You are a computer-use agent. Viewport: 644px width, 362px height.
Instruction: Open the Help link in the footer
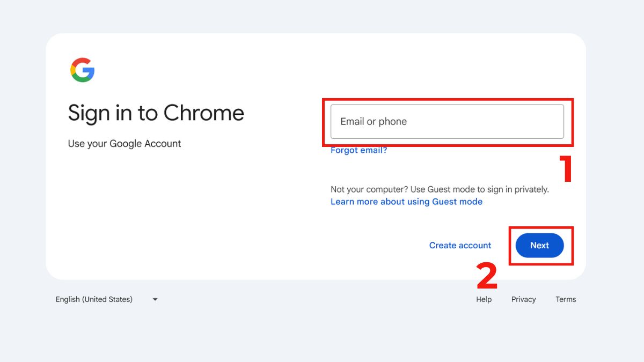point(484,299)
